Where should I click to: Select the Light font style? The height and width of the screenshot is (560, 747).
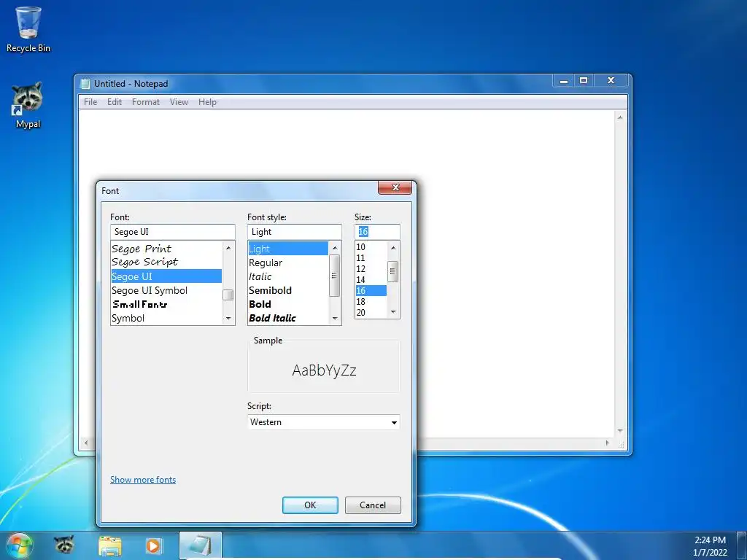[288, 249]
